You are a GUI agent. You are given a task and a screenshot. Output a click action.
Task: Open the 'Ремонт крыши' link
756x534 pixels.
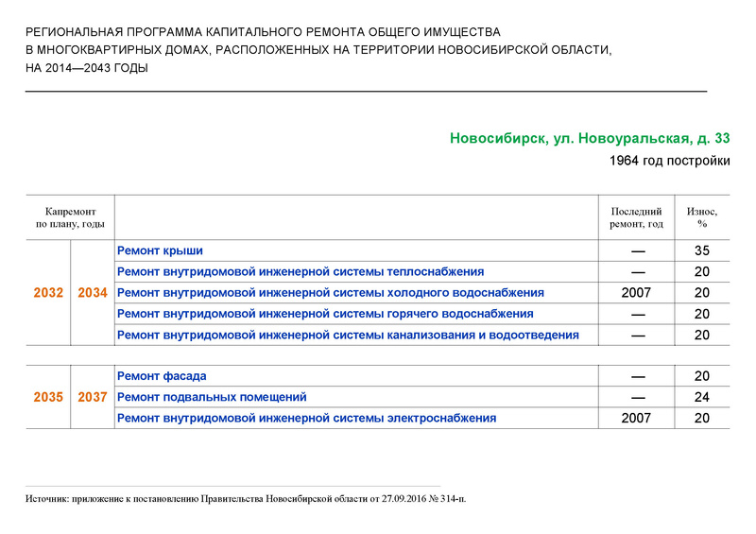pos(160,250)
